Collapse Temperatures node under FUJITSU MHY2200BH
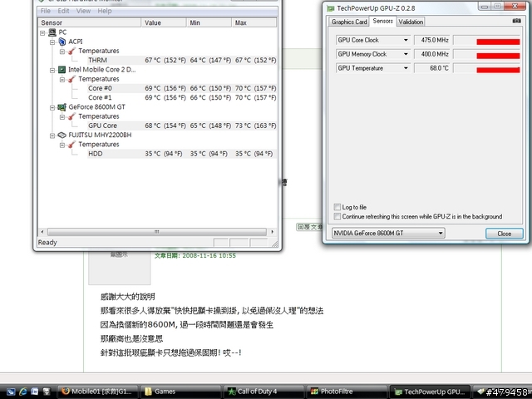Viewport: 532px width, 399px height. [62, 145]
